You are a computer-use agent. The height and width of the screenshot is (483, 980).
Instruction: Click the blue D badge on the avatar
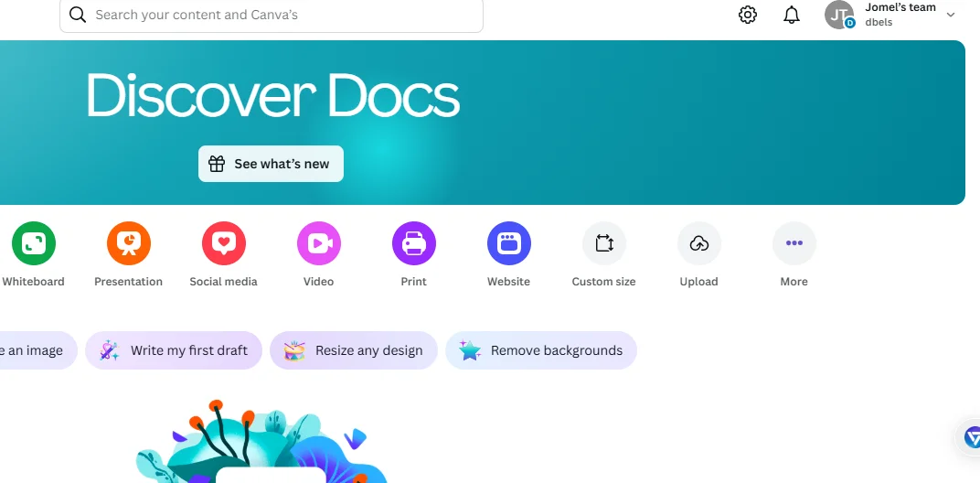pos(850,23)
